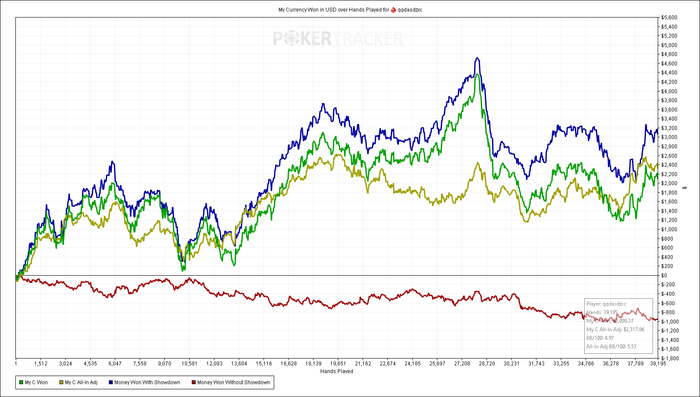Click the '$' y-axis title

685,188
